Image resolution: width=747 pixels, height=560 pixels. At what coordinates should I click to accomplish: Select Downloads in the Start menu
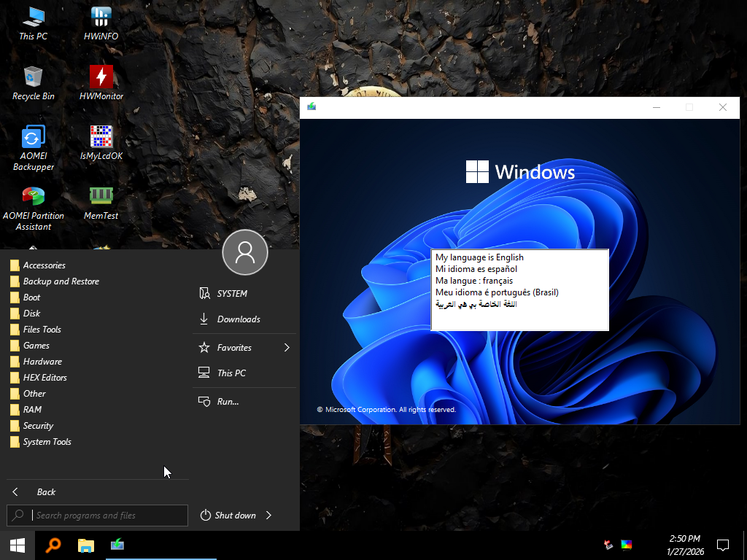coord(236,319)
